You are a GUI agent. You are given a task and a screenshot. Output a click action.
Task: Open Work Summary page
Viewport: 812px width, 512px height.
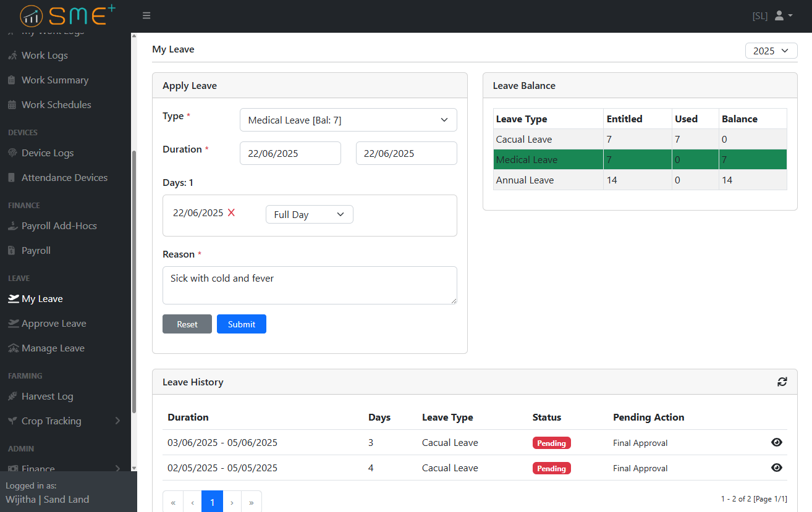tap(55, 80)
